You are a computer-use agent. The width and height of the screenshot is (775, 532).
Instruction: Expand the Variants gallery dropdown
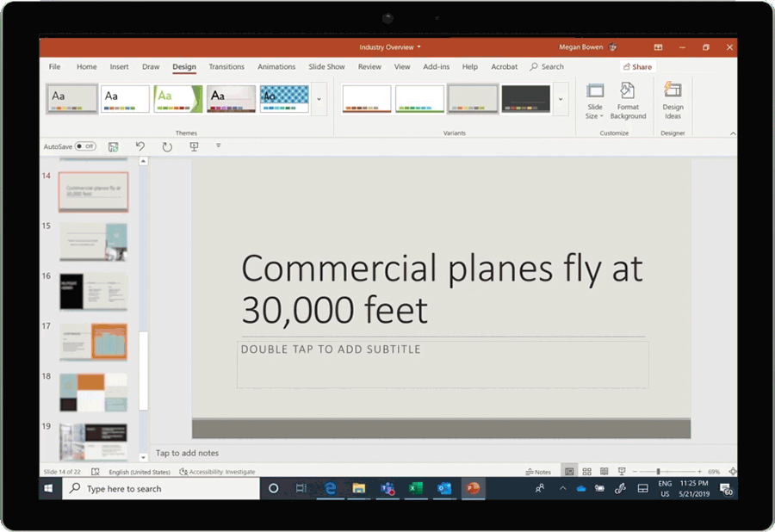pos(560,99)
